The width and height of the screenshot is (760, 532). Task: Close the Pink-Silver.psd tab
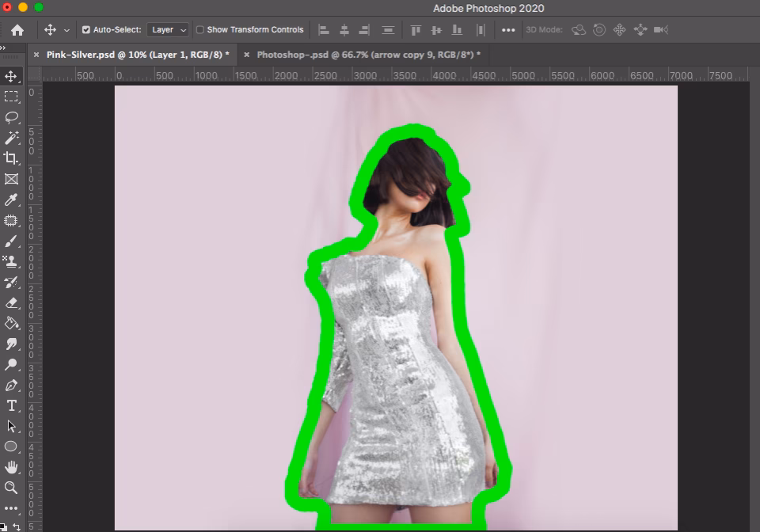click(x=36, y=56)
